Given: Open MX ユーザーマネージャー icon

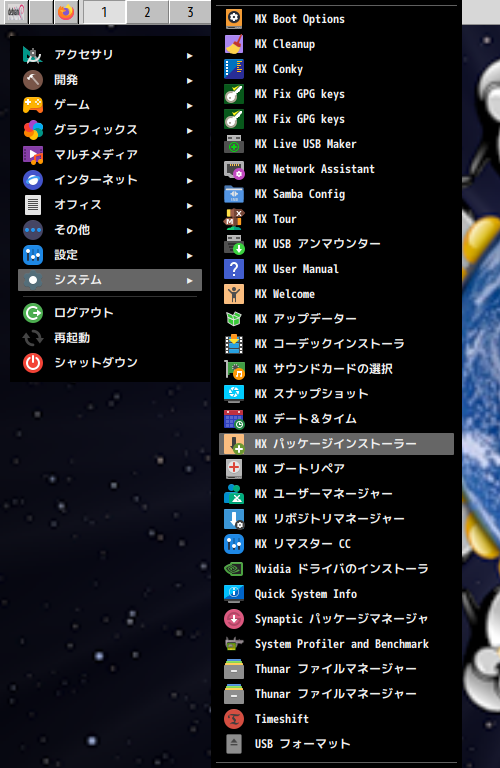Looking at the screenshot, I should coord(234,493).
